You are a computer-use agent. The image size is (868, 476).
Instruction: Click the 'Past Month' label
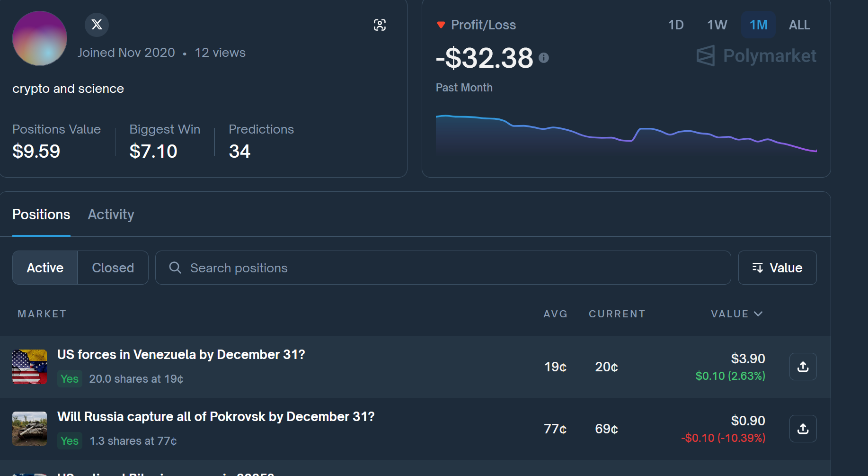point(464,88)
